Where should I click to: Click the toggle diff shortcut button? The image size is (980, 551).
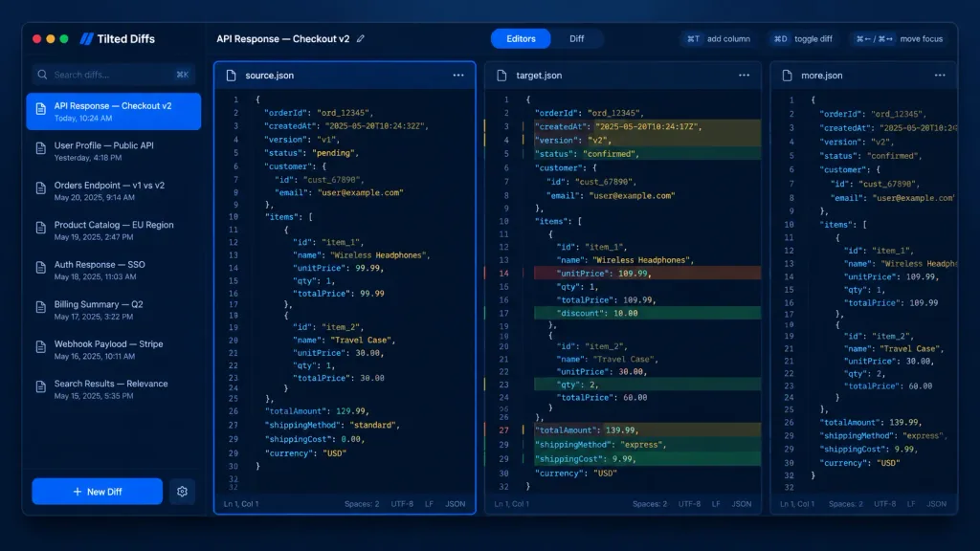pos(803,38)
